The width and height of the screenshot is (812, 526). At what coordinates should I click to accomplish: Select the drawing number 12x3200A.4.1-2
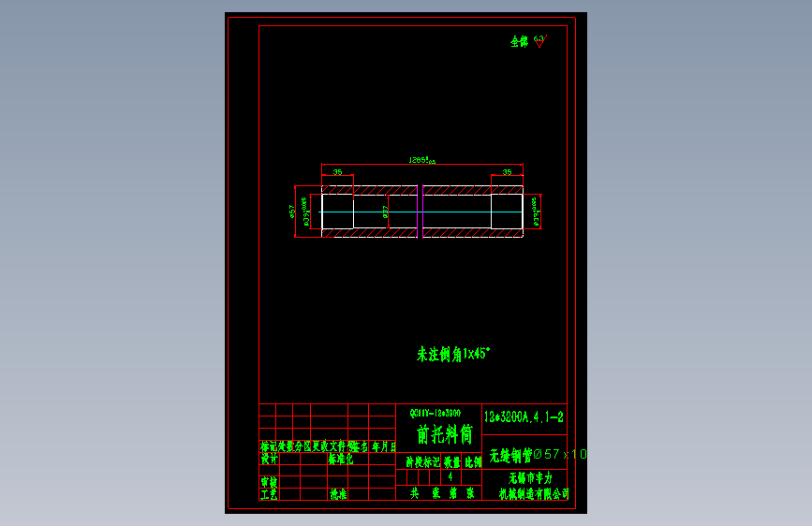point(524,417)
